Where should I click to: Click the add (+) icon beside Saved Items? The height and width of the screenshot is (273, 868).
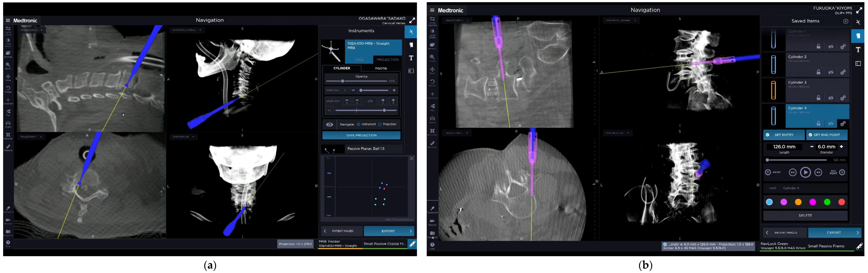(x=845, y=21)
